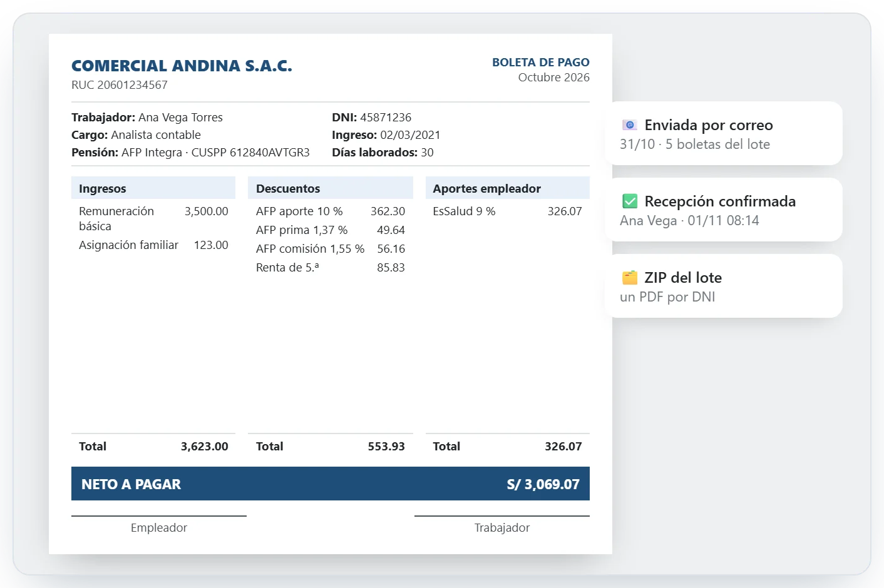Click the 56.16 discount amount
This screenshot has height=588, width=884.
pos(391,249)
